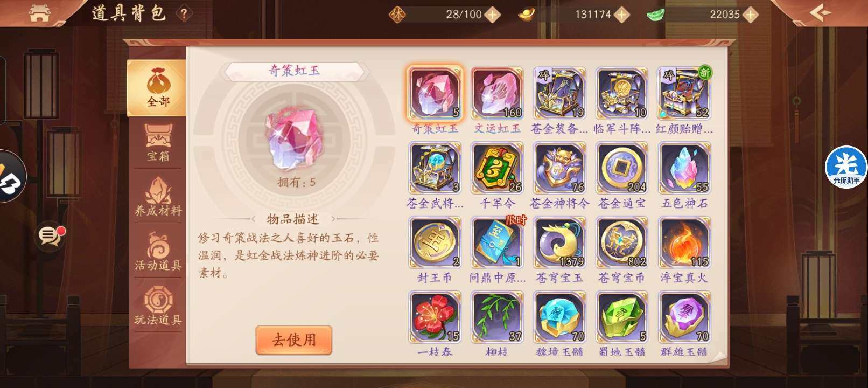Select the 苍穹宝玉 item icon

pos(559,243)
